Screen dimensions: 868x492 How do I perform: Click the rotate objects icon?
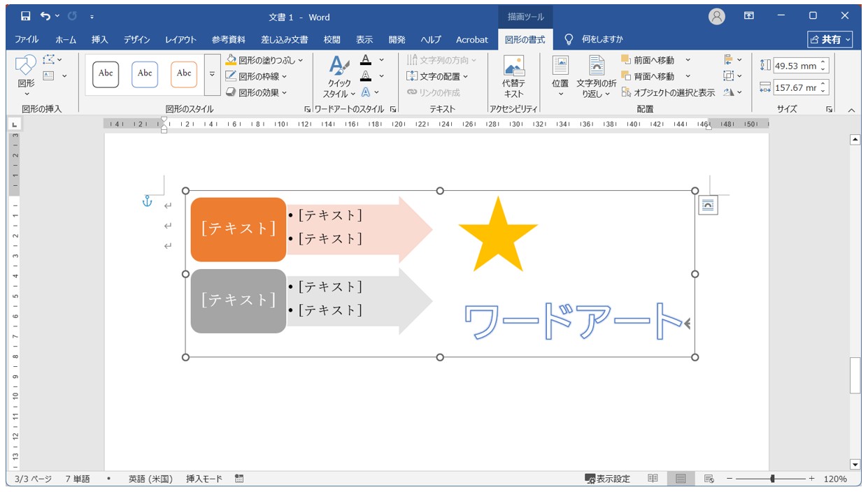(x=729, y=92)
